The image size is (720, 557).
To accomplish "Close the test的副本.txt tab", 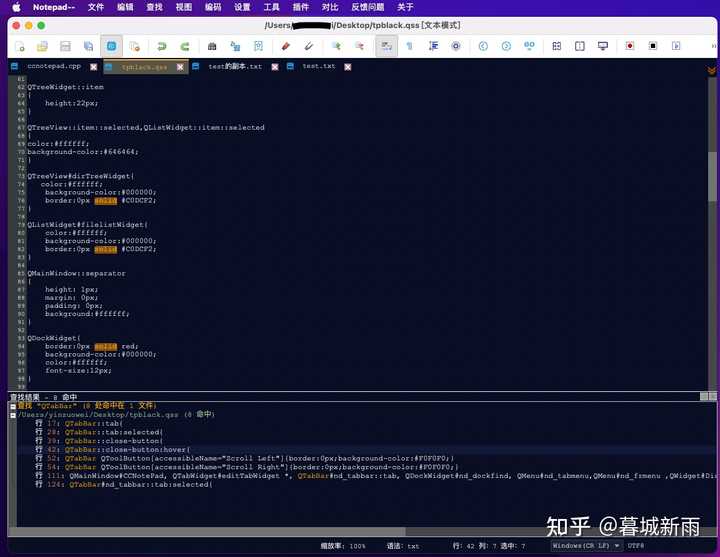I will 275,67.
